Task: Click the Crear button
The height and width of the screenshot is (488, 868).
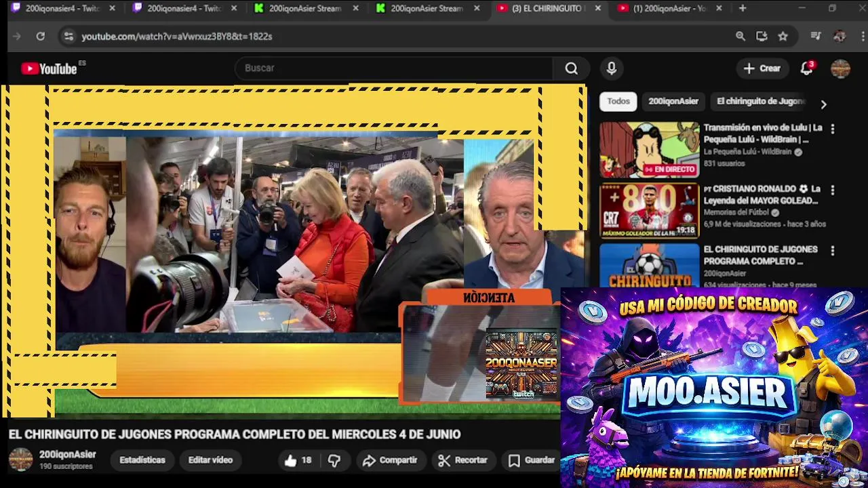Action: (762, 68)
